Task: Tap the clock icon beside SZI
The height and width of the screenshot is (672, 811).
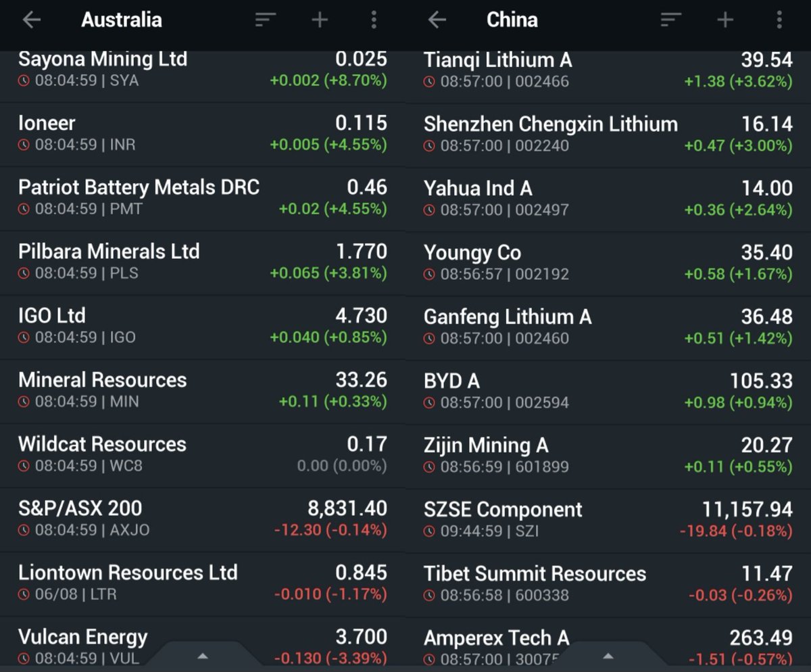Action: point(430,531)
